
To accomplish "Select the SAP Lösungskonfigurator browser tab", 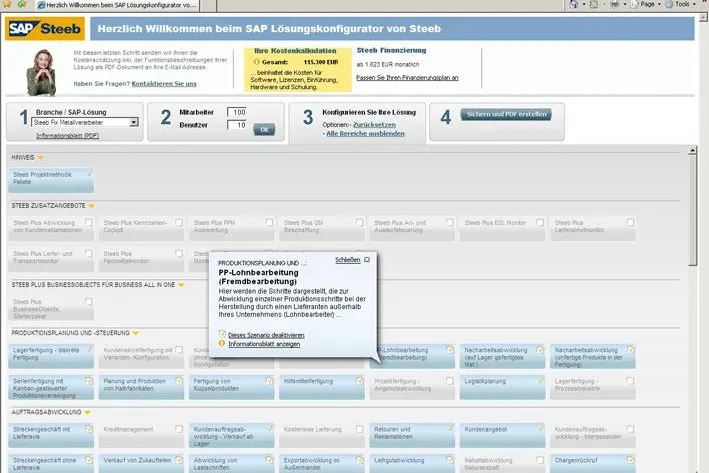I will click(117, 5).
